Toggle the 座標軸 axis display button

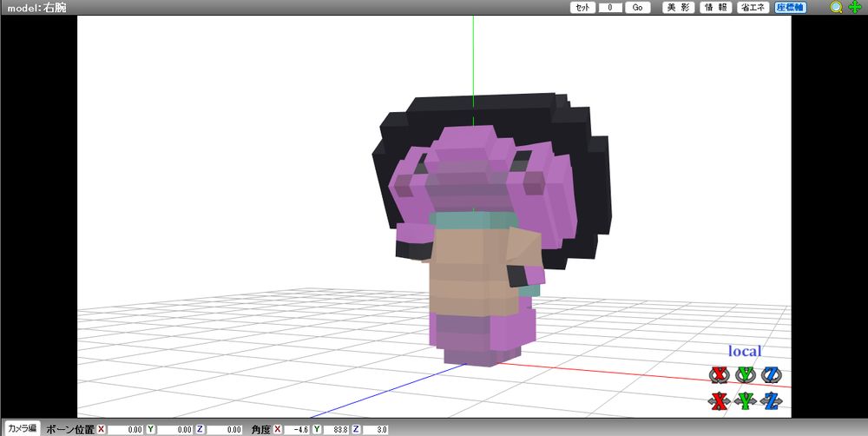pyautogui.click(x=791, y=8)
